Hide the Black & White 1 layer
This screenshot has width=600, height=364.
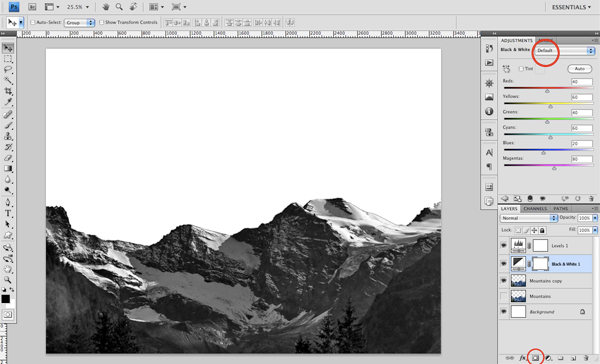[504, 264]
